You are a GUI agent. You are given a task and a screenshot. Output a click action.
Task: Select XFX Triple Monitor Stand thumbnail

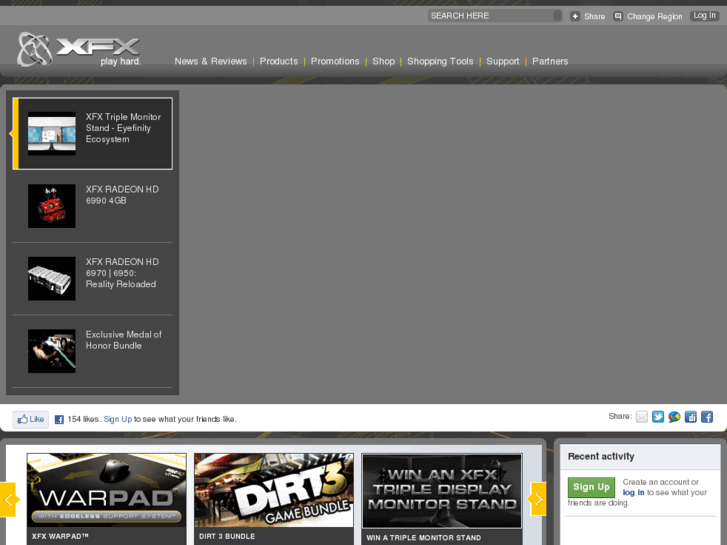click(x=51, y=133)
